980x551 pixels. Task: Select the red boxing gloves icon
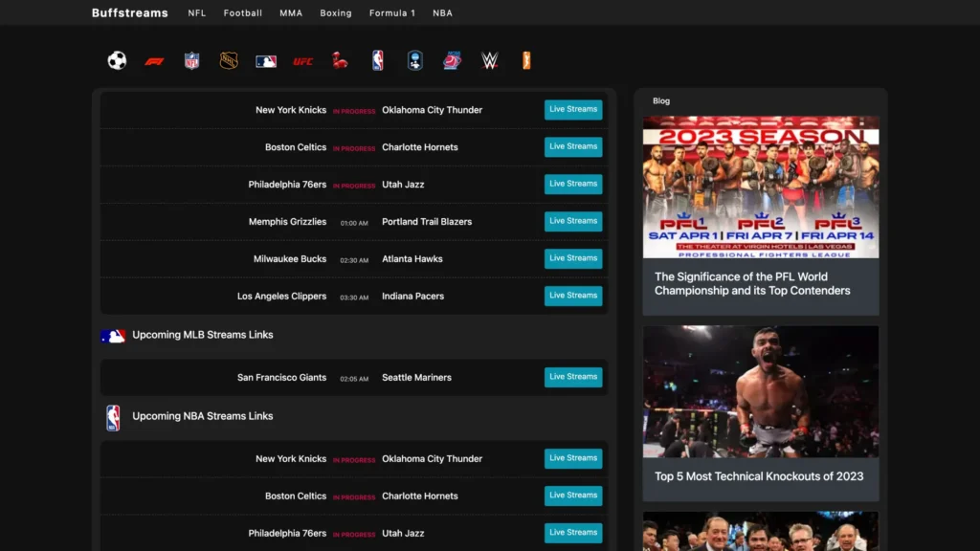[340, 60]
